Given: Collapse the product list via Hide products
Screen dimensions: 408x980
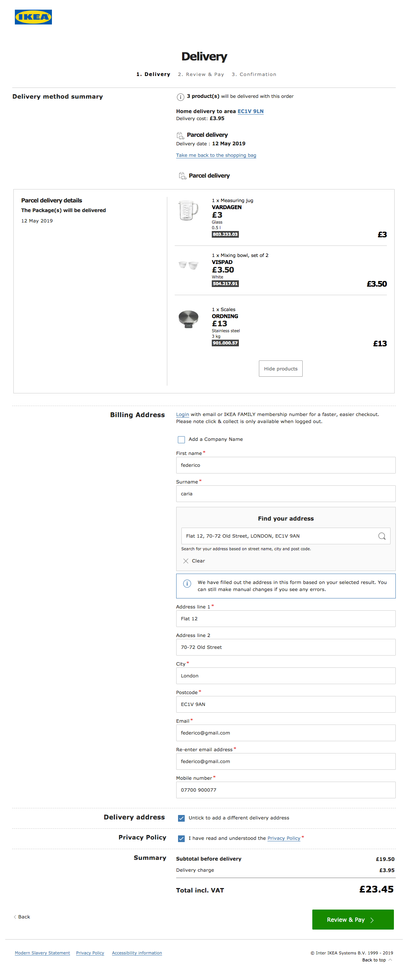Looking at the screenshot, I should pyautogui.click(x=280, y=368).
